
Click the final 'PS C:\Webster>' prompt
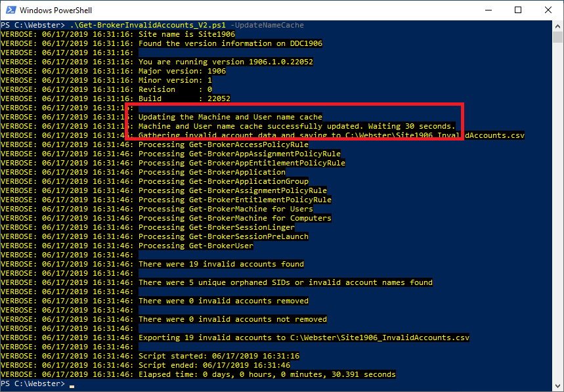[32, 383]
